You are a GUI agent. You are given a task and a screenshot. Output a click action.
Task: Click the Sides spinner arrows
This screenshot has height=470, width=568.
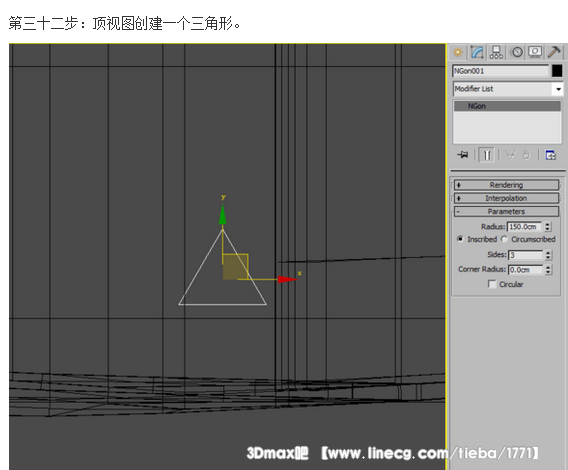point(548,255)
